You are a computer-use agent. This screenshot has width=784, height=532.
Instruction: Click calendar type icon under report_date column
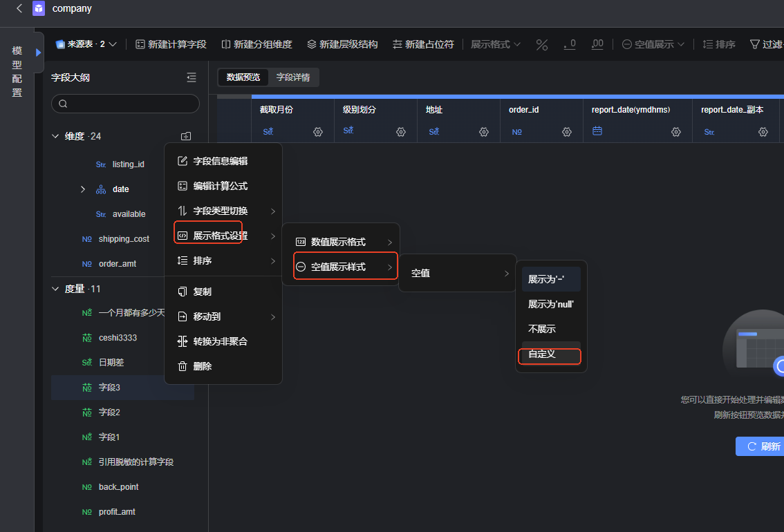(598, 131)
